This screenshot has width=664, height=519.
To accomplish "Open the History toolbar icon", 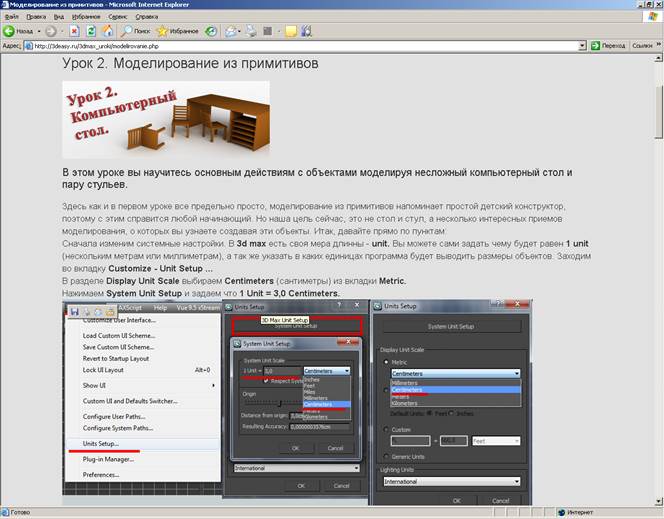I will 211,31.
